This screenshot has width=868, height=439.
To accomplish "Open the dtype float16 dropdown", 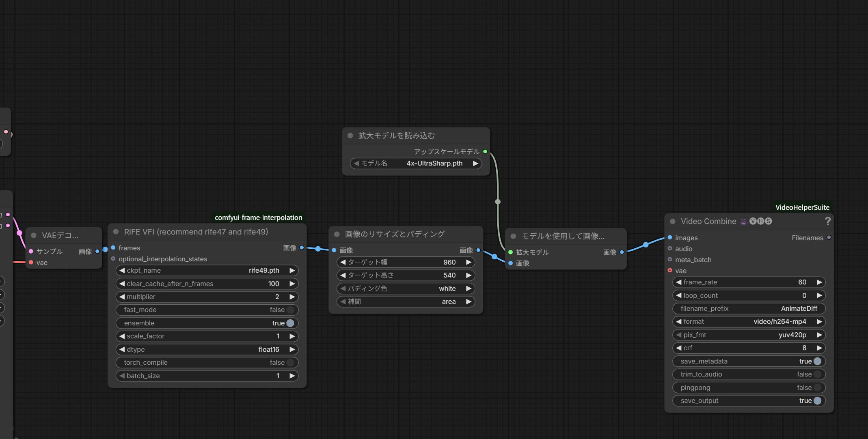I will coord(207,349).
